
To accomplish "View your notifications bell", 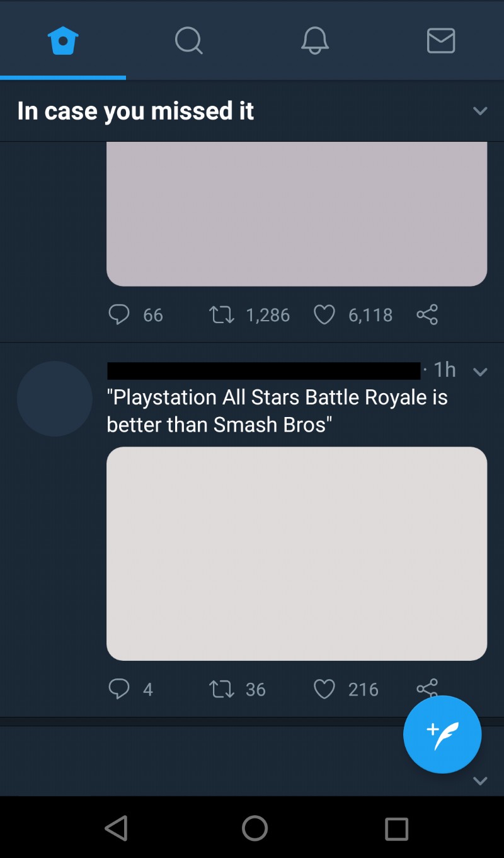I will [315, 40].
